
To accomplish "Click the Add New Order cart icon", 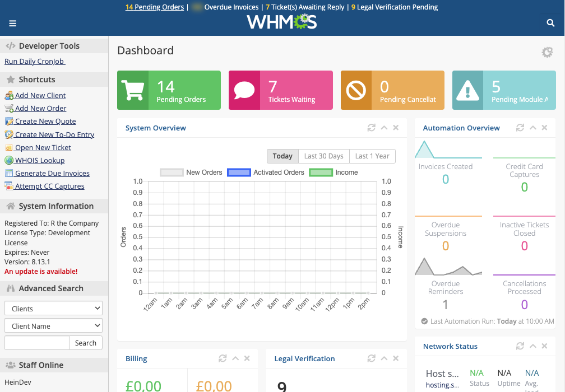I will pyautogui.click(x=9, y=108).
